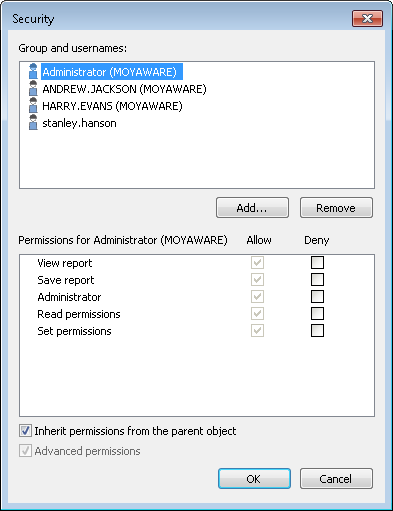This screenshot has height=511, width=393.
Task: Check Deny for Save report
Action: coord(317,279)
